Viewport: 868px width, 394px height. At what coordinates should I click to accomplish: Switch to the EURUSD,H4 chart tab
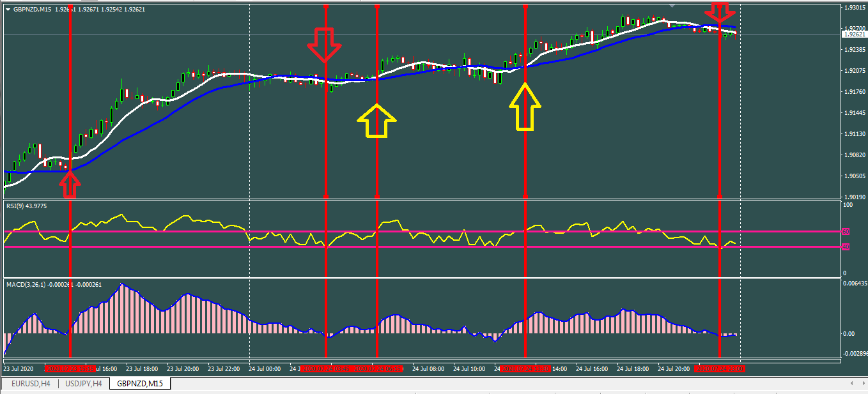[29, 384]
